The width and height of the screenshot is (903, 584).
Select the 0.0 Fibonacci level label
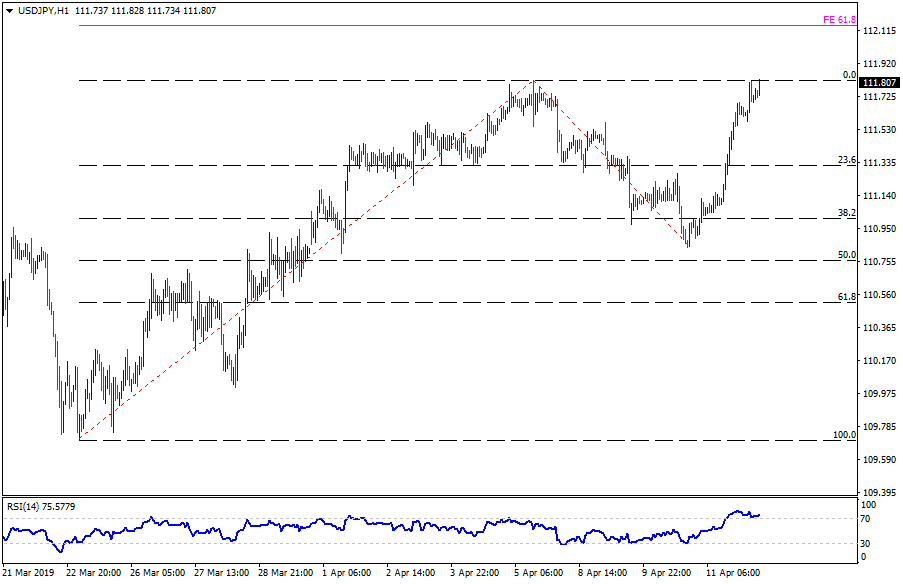pos(848,75)
